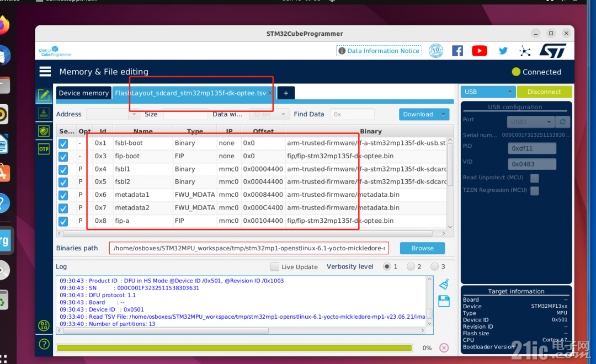Open the binary 01/10 sidebar icon

pyautogui.click(x=44, y=325)
